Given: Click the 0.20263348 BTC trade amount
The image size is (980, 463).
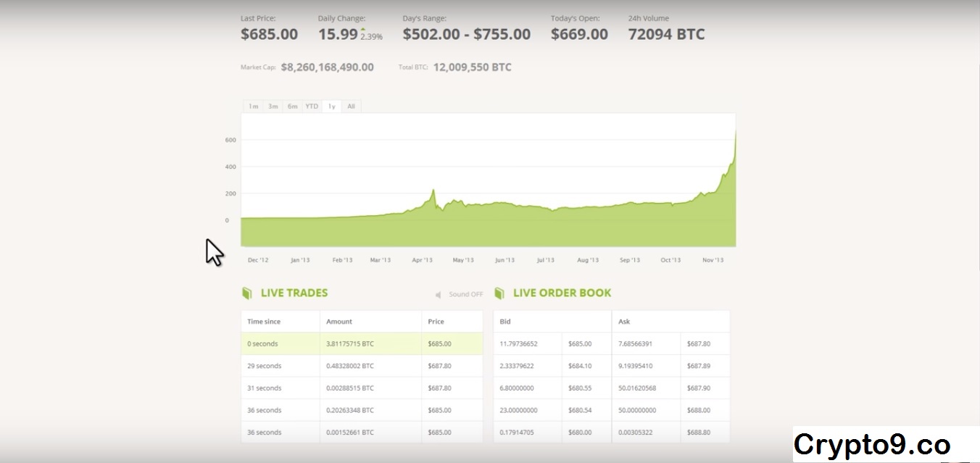Looking at the screenshot, I should (350, 410).
